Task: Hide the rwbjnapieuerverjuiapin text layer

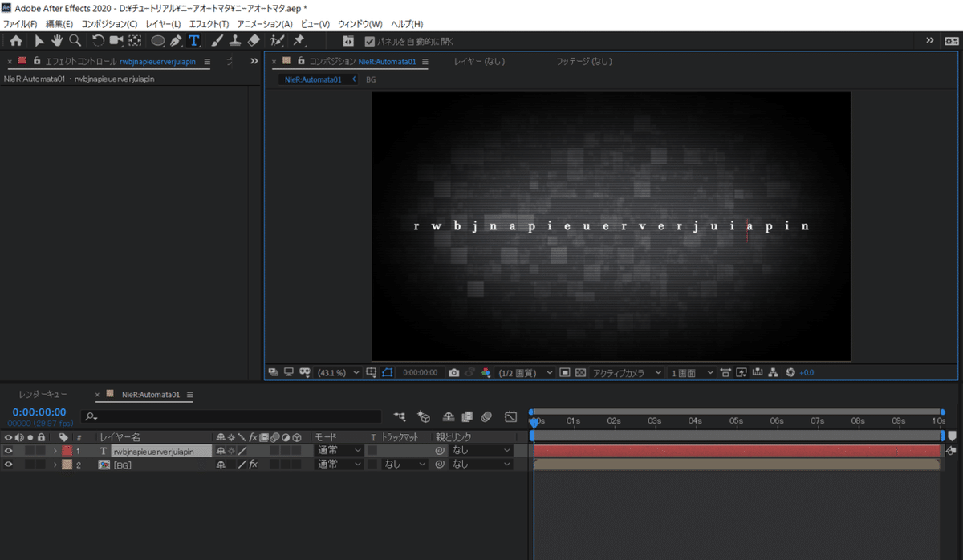Action: coord(10,451)
